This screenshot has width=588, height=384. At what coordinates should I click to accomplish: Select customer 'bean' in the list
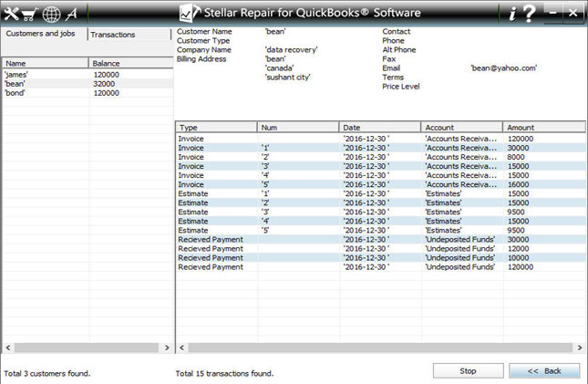[x=88, y=84]
